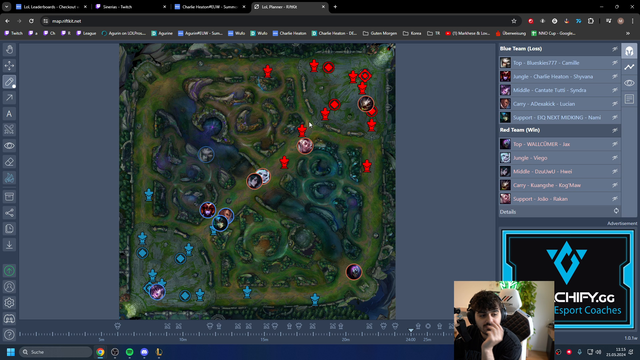The image size is (640, 360).
Task: Click the 24:00 timeline position marker
Action: point(411,330)
